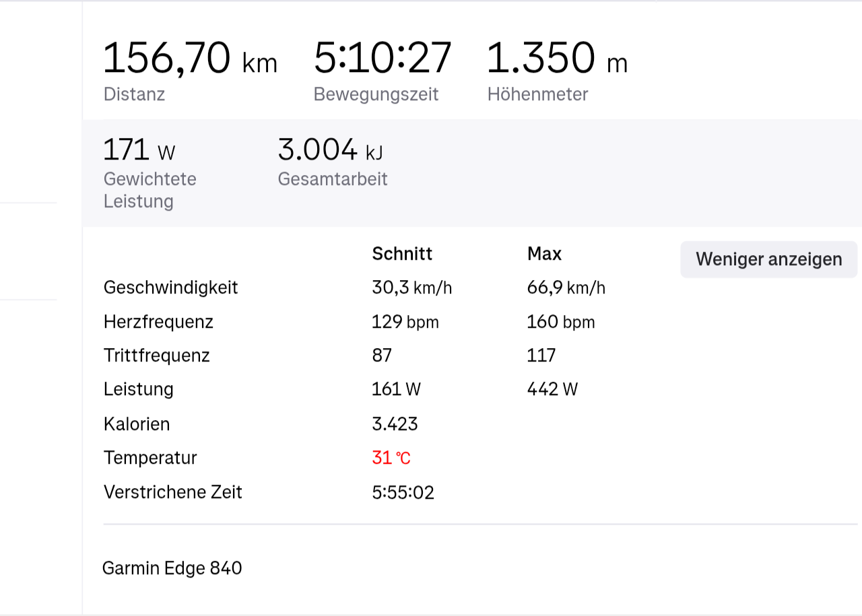Click the Trittfrequenz row label
Image resolution: width=862 pixels, height=616 pixels.
tap(157, 355)
